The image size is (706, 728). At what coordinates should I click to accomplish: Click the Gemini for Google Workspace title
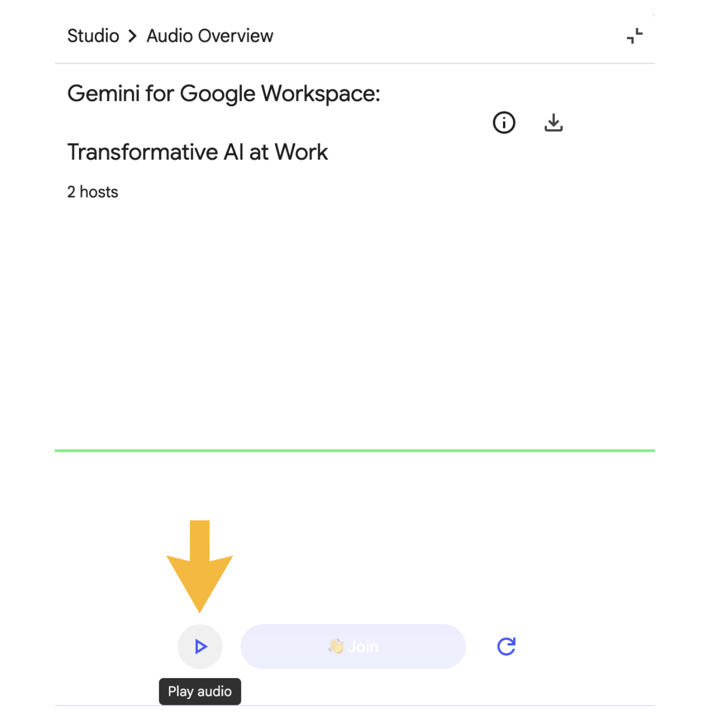(224, 94)
